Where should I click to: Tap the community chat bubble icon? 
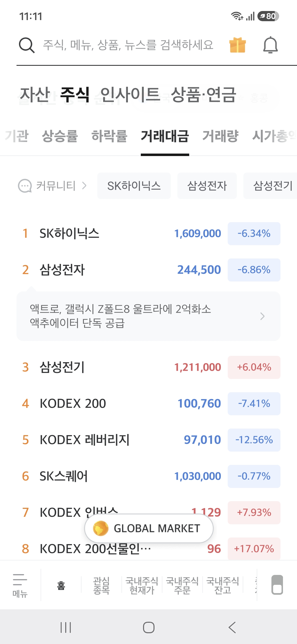pyautogui.click(x=25, y=186)
